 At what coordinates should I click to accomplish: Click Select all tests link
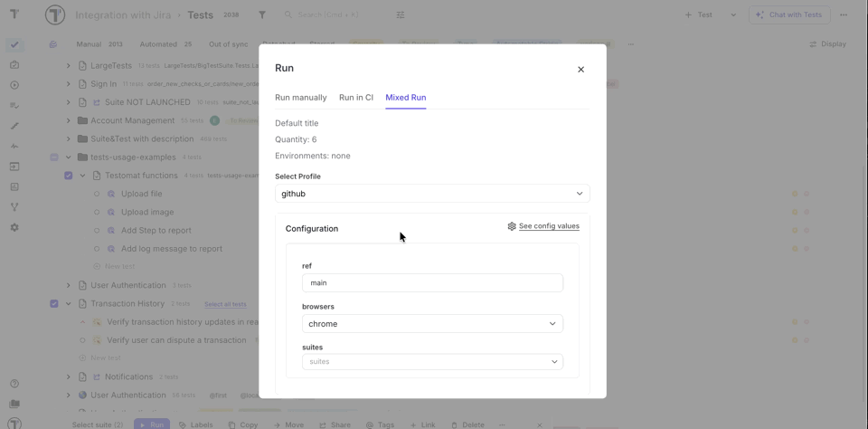click(225, 304)
